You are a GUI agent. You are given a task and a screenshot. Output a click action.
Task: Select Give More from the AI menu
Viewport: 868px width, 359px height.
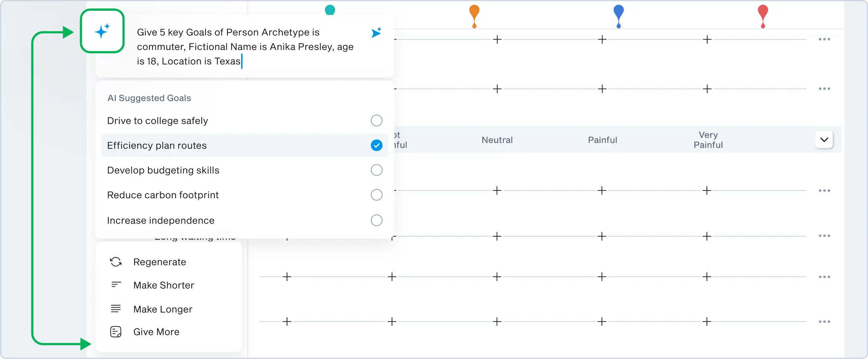click(156, 332)
